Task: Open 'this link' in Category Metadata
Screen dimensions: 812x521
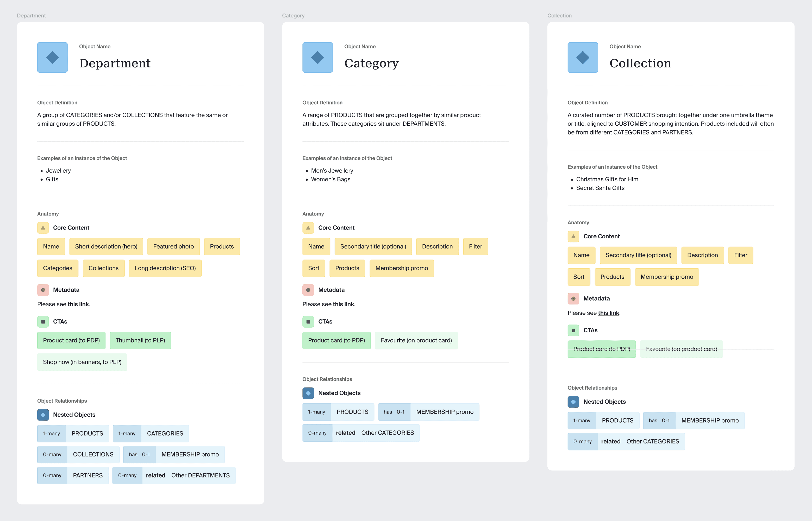Action: click(343, 304)
